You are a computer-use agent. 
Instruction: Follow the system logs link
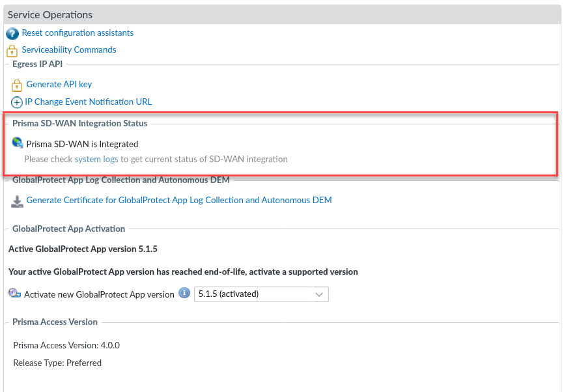tap(96, 159)
